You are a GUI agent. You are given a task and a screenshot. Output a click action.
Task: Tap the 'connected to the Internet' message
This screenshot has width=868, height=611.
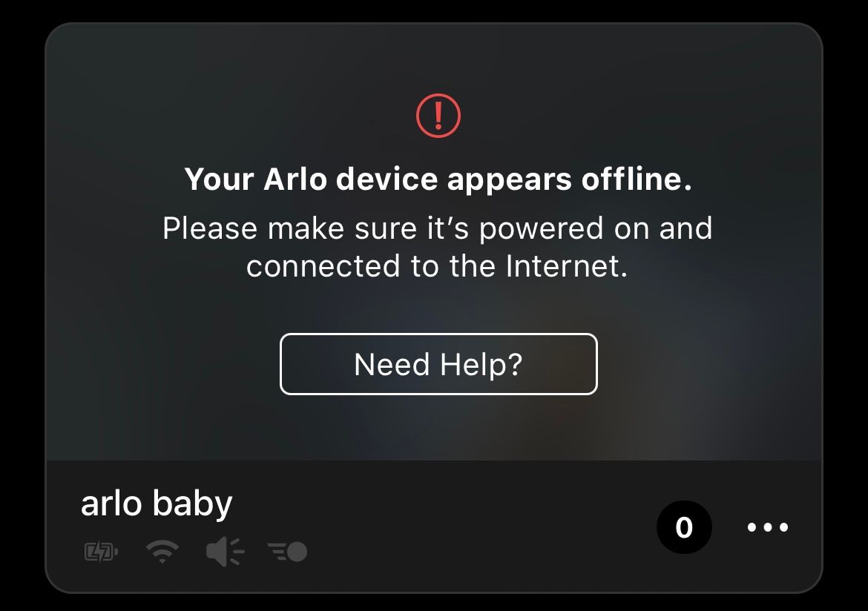[437, 265]
